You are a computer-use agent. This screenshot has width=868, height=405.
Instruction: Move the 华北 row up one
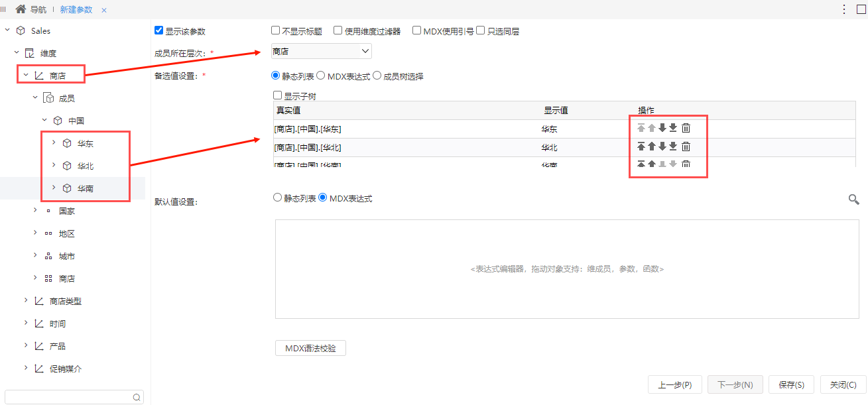(652, 146)
